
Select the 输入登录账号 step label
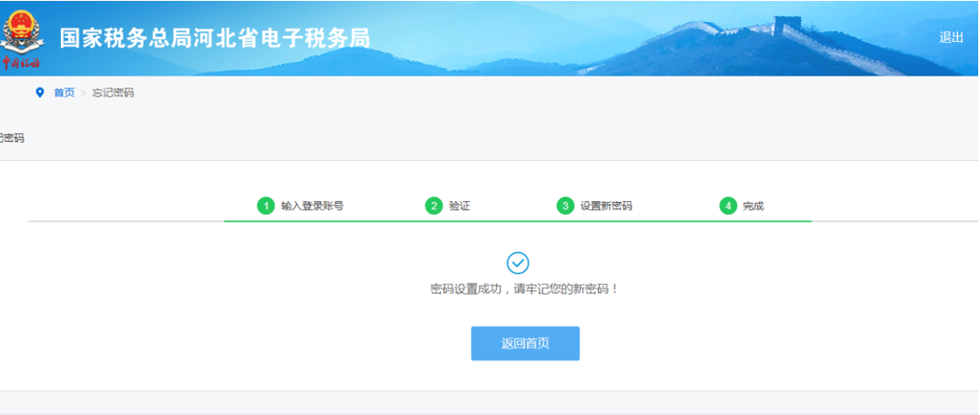(x=312, y=206)
